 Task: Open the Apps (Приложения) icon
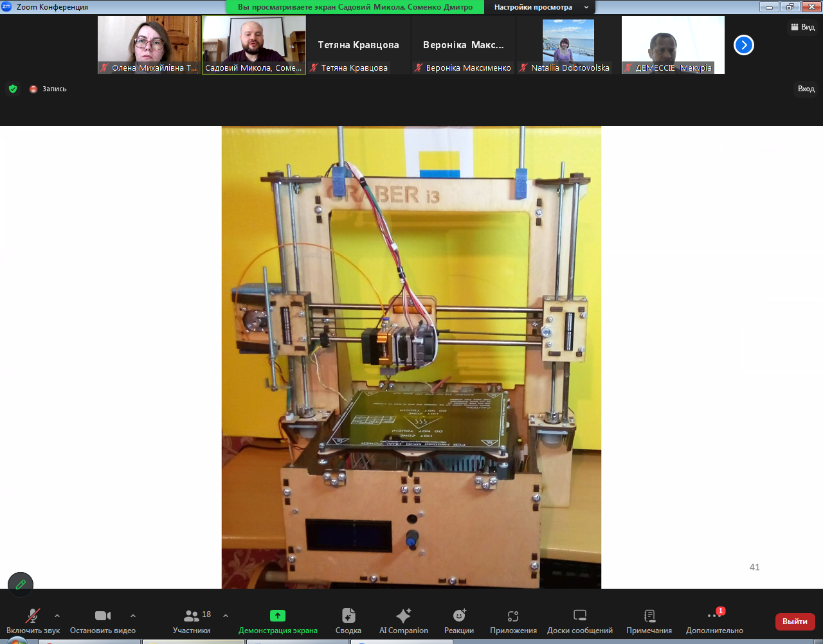513,616
